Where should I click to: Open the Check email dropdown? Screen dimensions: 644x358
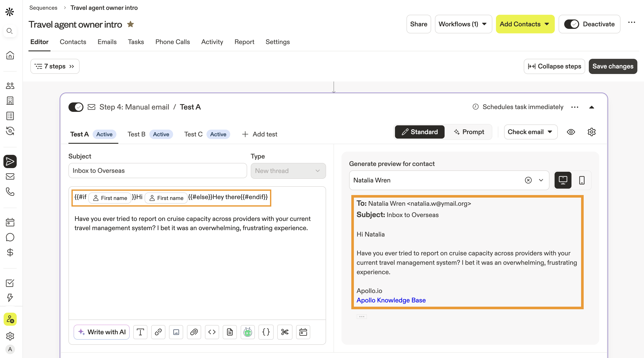click(x=530, y=132)
